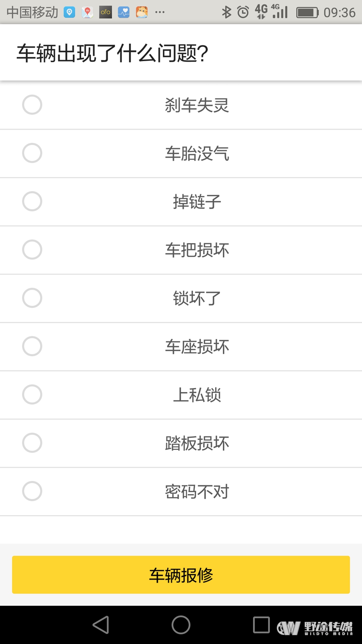Screen dimensions: 362x644
Task: Select the 车胎没气 radio button
Action: 32,153
